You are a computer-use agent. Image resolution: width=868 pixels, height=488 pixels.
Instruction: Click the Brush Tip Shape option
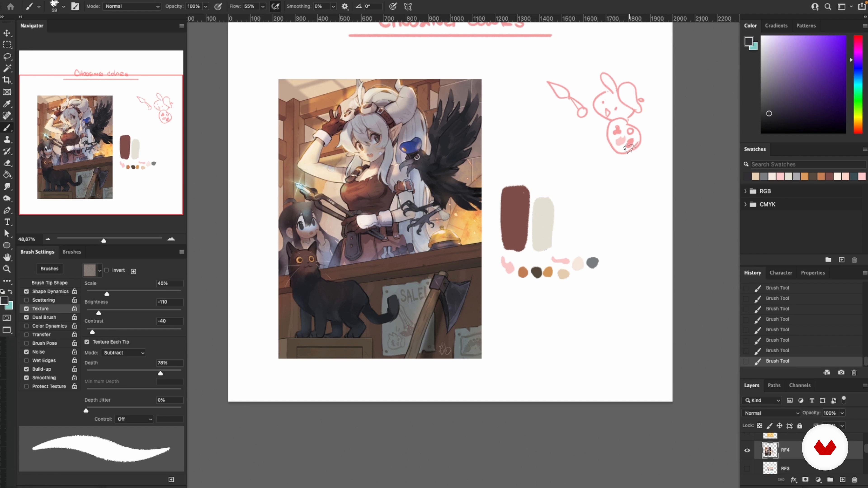(x=50, y=283)
